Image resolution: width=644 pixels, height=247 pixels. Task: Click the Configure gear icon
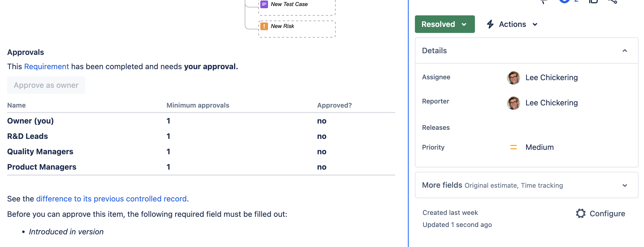pyautogui.click(x=580, y=214)
